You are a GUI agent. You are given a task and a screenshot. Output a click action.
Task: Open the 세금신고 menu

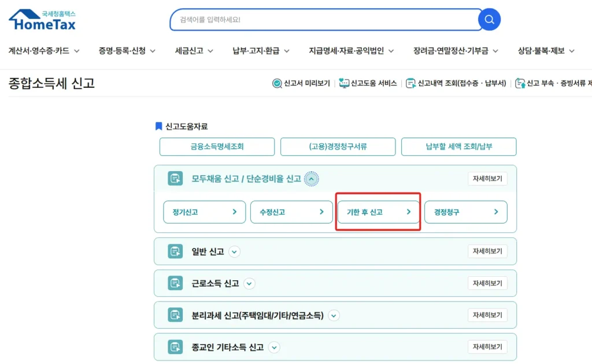pyautogui.click(x=194, y=50)
